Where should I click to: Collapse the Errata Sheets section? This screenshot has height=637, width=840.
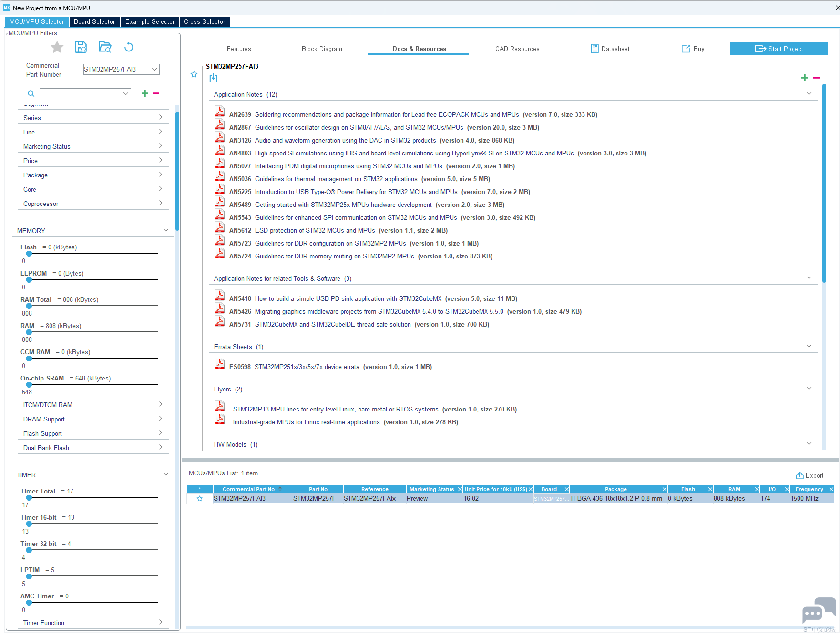[809, 346]
